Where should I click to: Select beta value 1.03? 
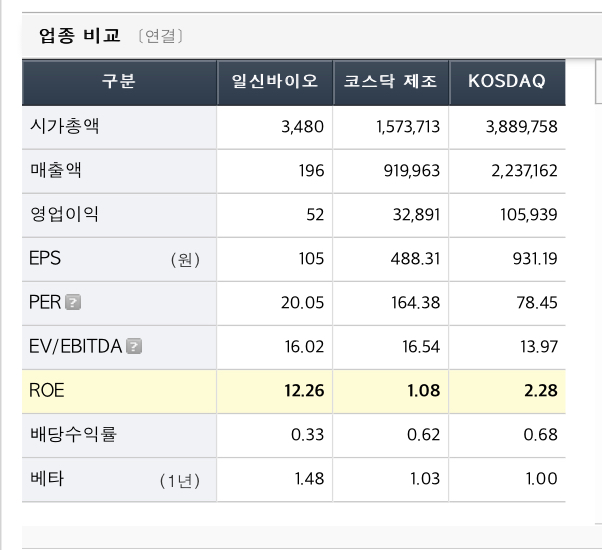(x=425, y=479)
